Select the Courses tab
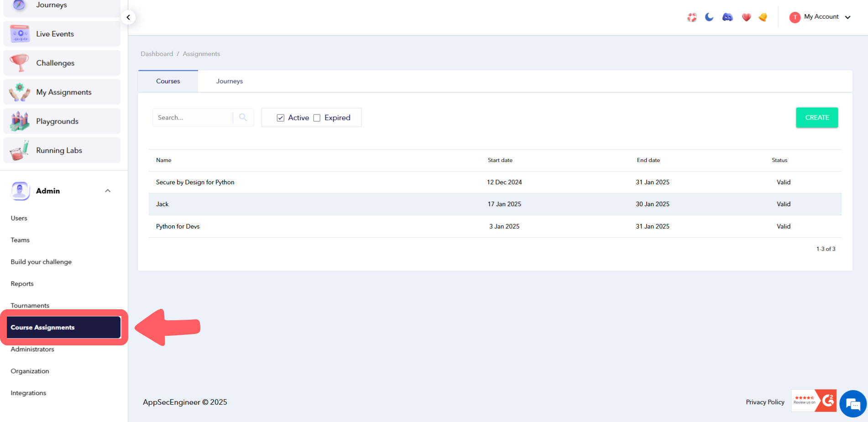Viewport: 868px width, 422px height. (167, 81)
